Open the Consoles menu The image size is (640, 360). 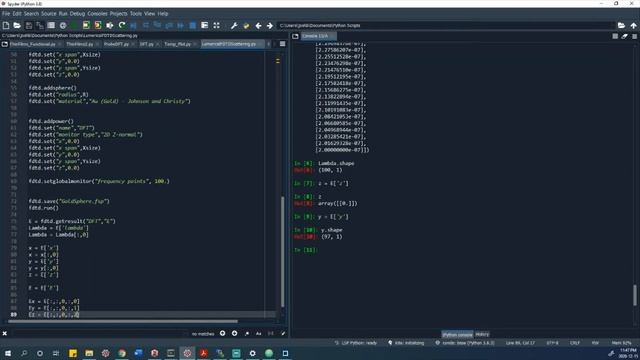97,13
